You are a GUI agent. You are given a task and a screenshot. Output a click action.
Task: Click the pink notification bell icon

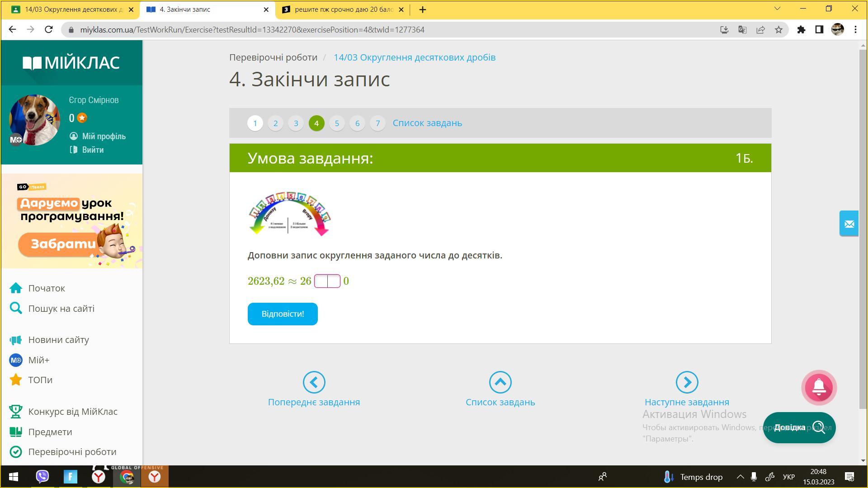[x=819, y=387]
